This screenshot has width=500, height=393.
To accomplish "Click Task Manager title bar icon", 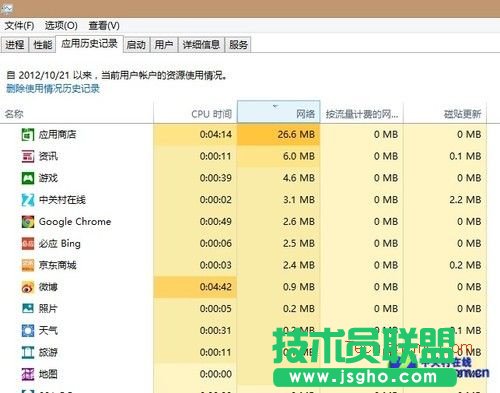I will point(7,9).
